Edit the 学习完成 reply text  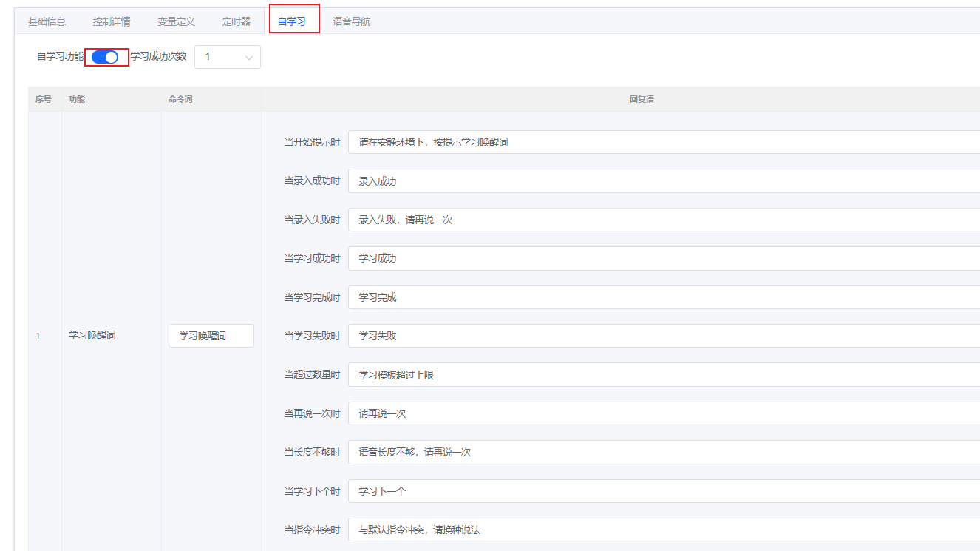coord(517,297)
